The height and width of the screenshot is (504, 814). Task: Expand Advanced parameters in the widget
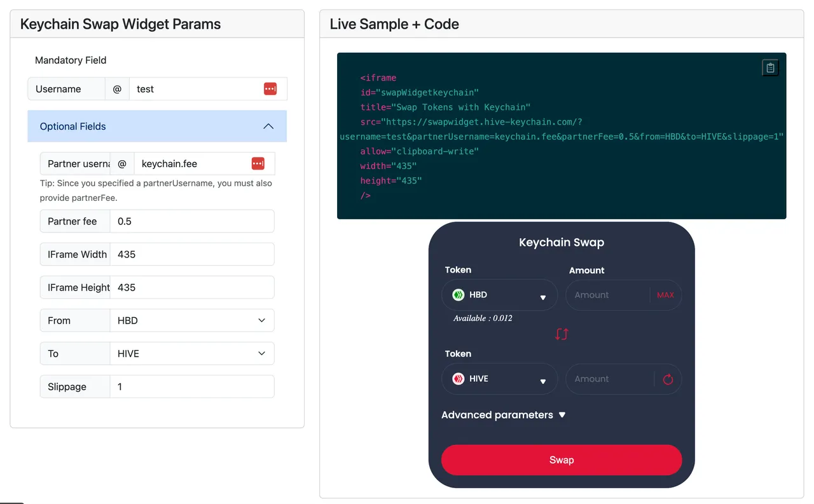(x=504, y=415)
